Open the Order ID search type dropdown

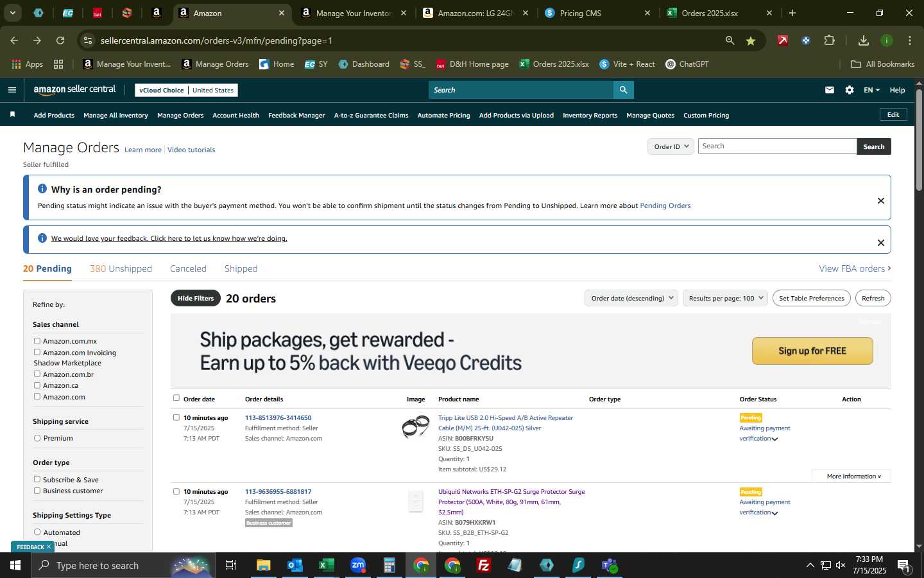671,146
